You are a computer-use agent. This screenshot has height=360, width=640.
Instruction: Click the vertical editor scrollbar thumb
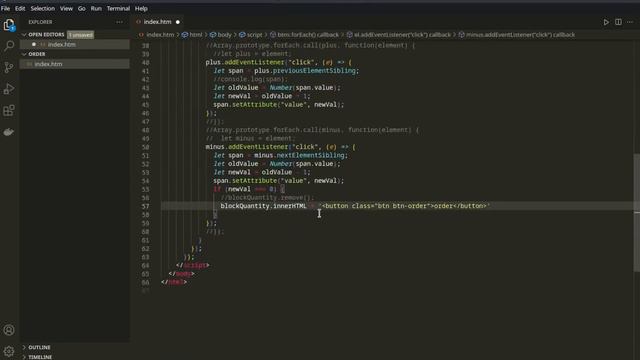637,212
